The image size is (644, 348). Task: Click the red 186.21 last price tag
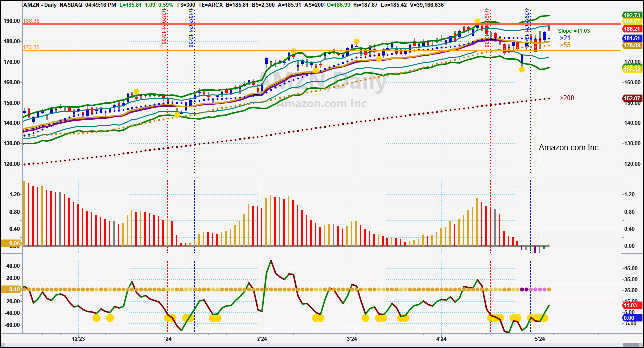(631, 29)
